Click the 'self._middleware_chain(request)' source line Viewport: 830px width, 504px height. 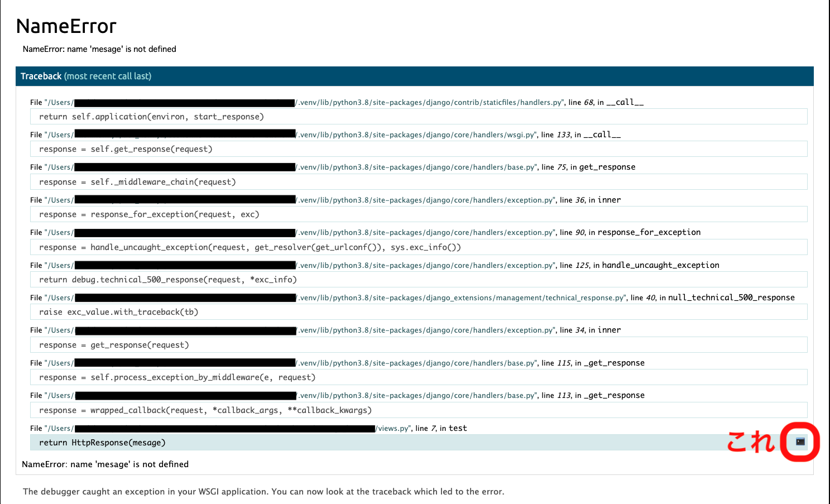419,182
